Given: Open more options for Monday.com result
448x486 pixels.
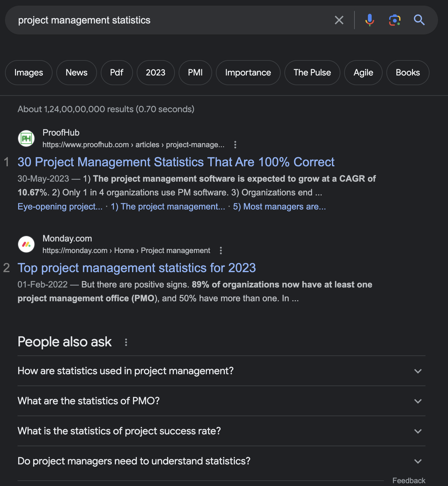Looking at the screenshot, I should click(x=221, y=251).
